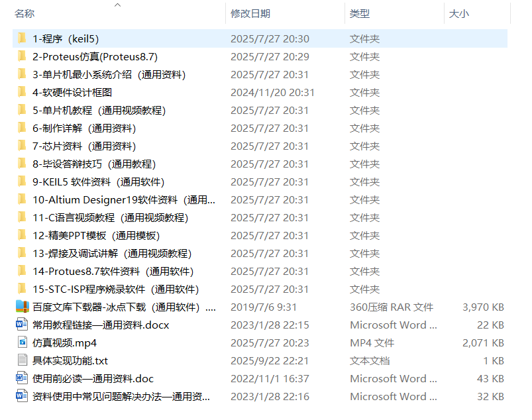Click the folder icon for 8-毕设答辩技巧
The width and height of the screenshot is (532, 420).
coord(22,164)
